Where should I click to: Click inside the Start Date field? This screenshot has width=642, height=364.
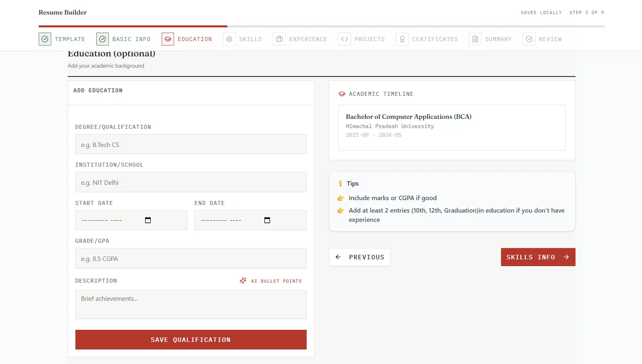click(x=131, y=220)
